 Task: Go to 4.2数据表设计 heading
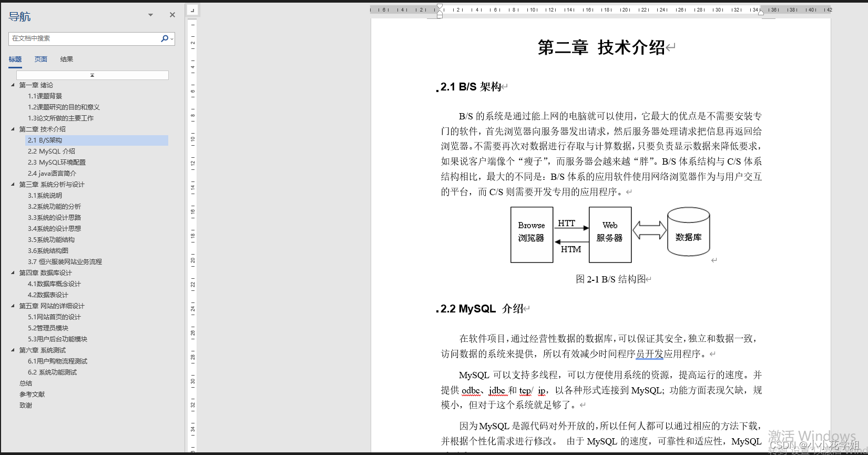(x=48, y=295)
